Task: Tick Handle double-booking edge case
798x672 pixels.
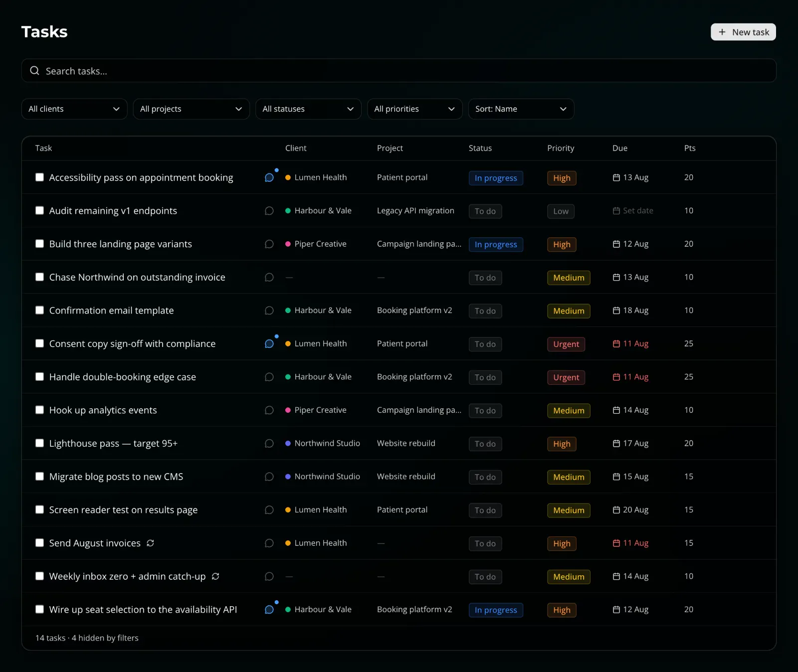Action: [39, 376]
